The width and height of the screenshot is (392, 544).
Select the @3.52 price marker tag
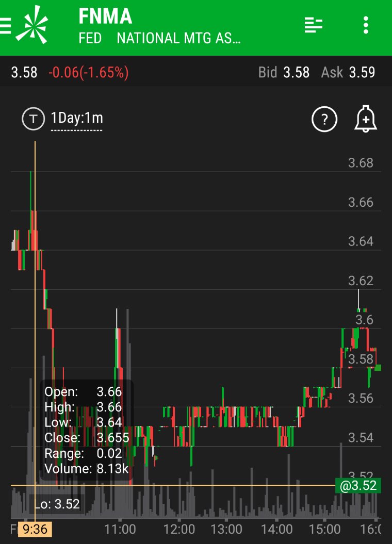click(358, 485)
